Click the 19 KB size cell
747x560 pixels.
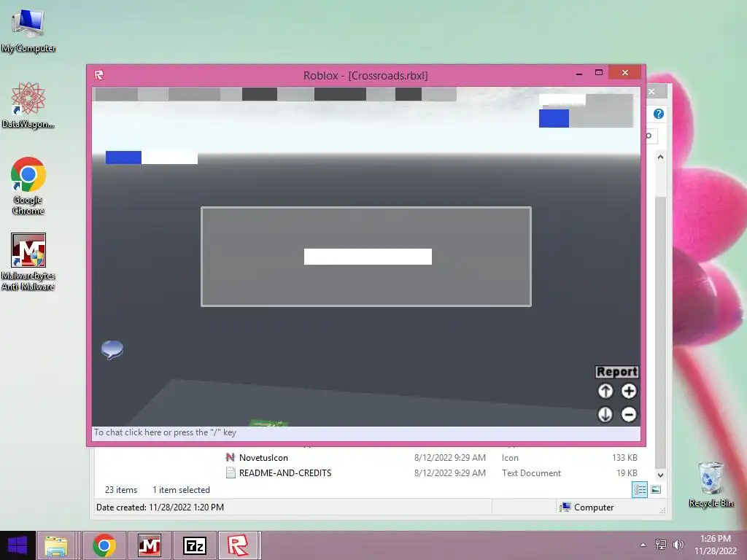627,472
